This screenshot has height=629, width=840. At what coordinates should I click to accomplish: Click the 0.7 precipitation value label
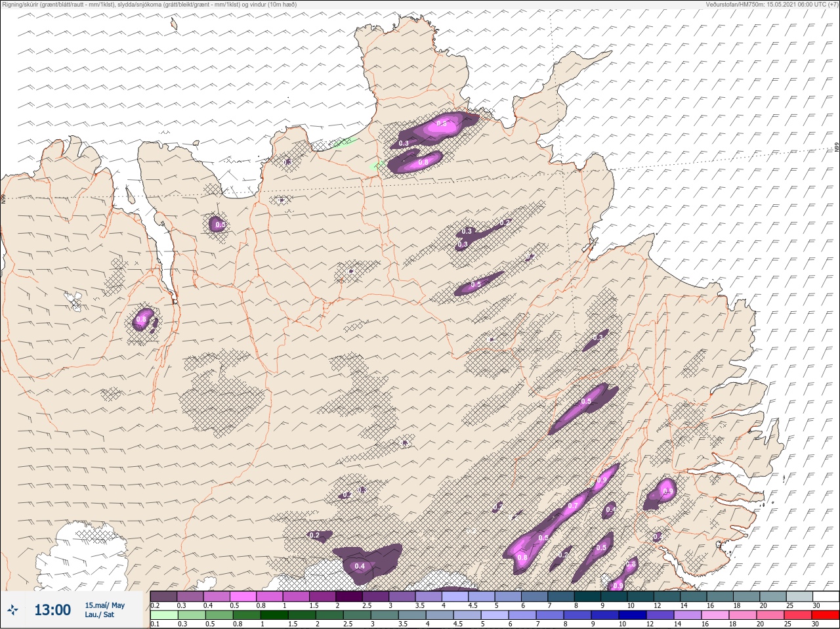pyautogui.click(x=572, y=506)
